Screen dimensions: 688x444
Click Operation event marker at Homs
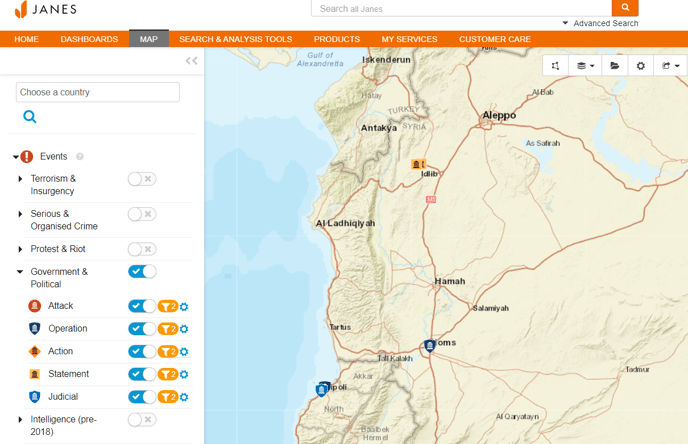[430, 346]
